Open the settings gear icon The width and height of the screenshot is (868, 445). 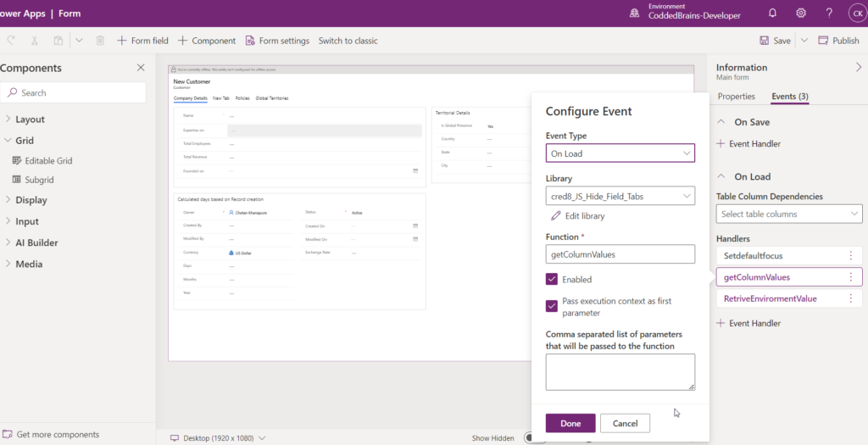coord(800,13)
